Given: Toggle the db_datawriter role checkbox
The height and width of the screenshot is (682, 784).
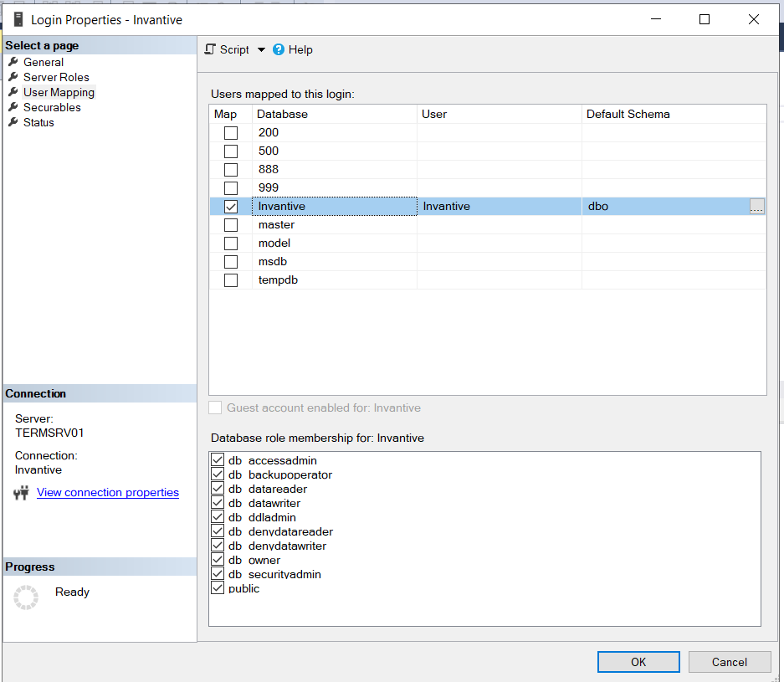Looking at the screenshot, I should tap(218, 502).
